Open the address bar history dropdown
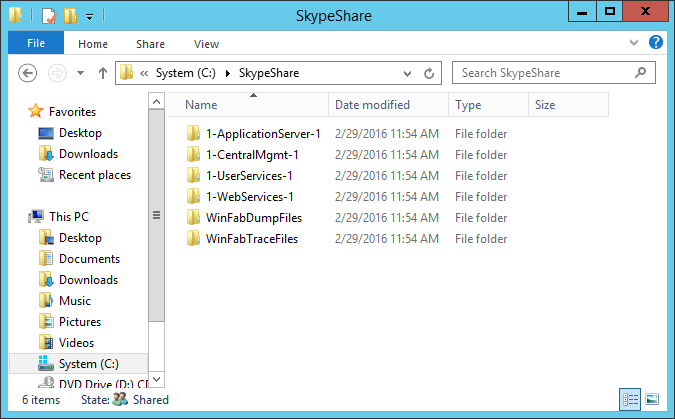 tap(407, 74)
